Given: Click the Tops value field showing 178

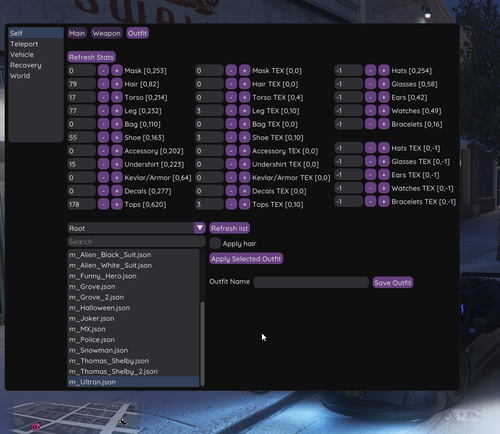Looking at the screenshot, I should [x=81, y=204].
